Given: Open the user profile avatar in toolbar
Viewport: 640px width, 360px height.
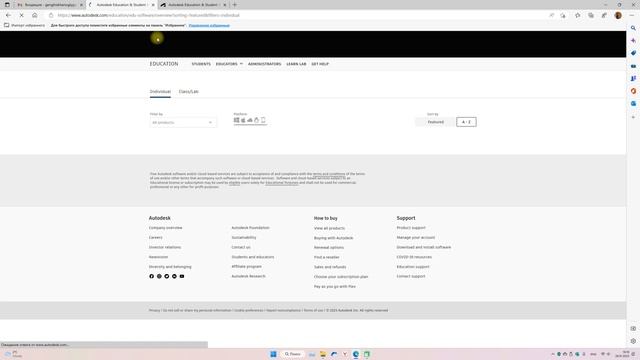Looking at the screenshot, I should [618, 15].
